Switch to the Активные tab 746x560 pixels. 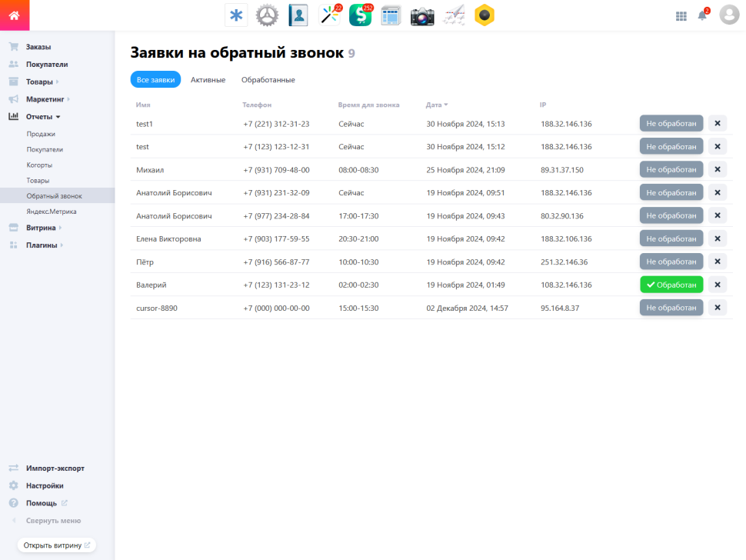(208, 79)
